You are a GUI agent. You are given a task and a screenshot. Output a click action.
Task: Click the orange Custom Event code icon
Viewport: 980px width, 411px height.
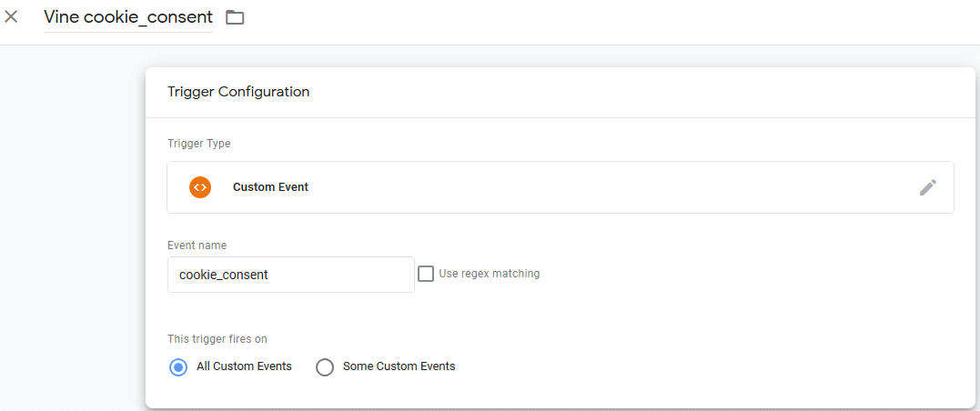200,186
